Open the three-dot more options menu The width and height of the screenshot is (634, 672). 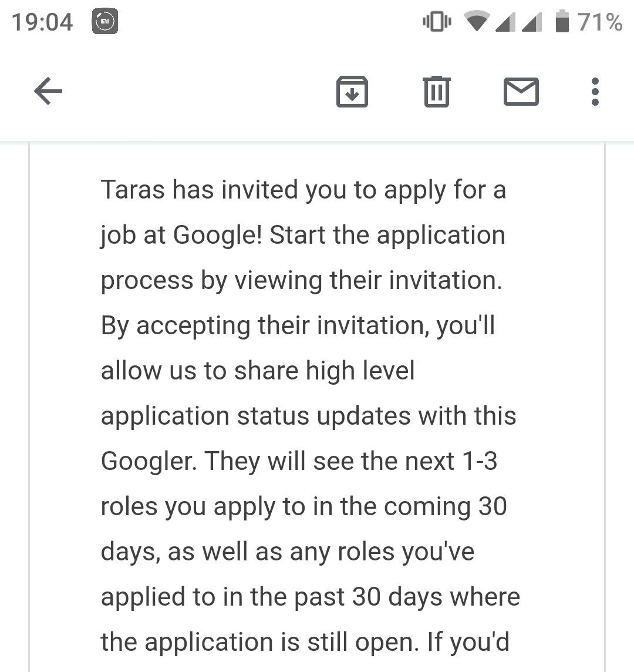[x=595, y=92]
